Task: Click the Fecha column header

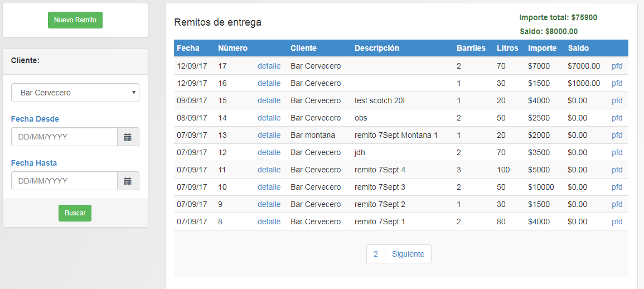Action: 188,48
